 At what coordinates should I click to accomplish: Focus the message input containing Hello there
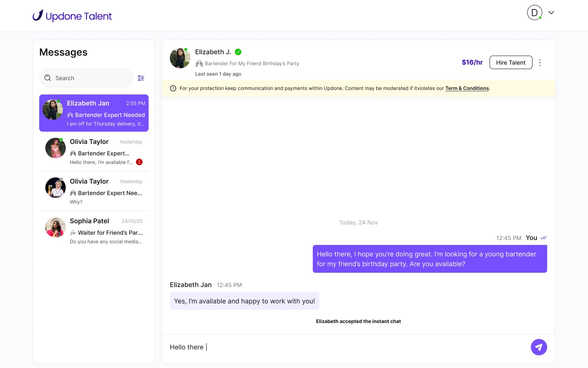click(346, 347)
